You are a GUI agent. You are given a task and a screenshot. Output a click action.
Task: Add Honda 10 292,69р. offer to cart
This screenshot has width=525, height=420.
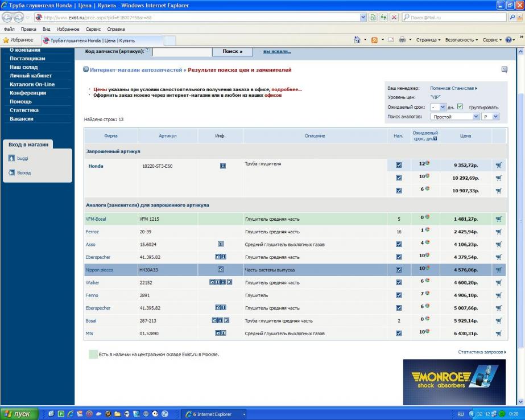[x=498, y=178]
